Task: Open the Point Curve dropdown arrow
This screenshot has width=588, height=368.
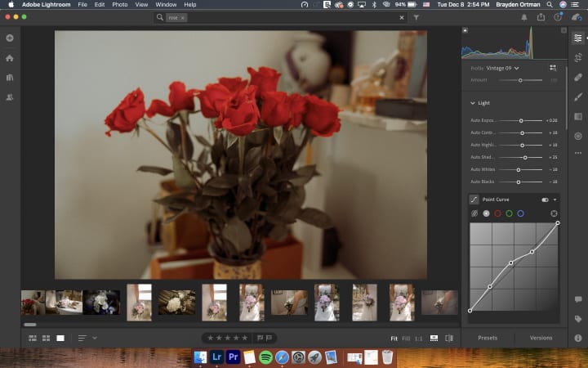Action: (555, 200)
